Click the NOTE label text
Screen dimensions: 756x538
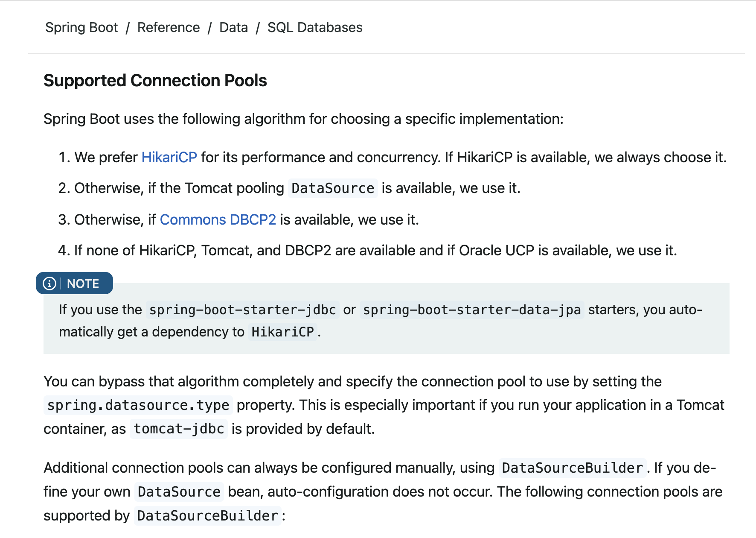(83, 284)
